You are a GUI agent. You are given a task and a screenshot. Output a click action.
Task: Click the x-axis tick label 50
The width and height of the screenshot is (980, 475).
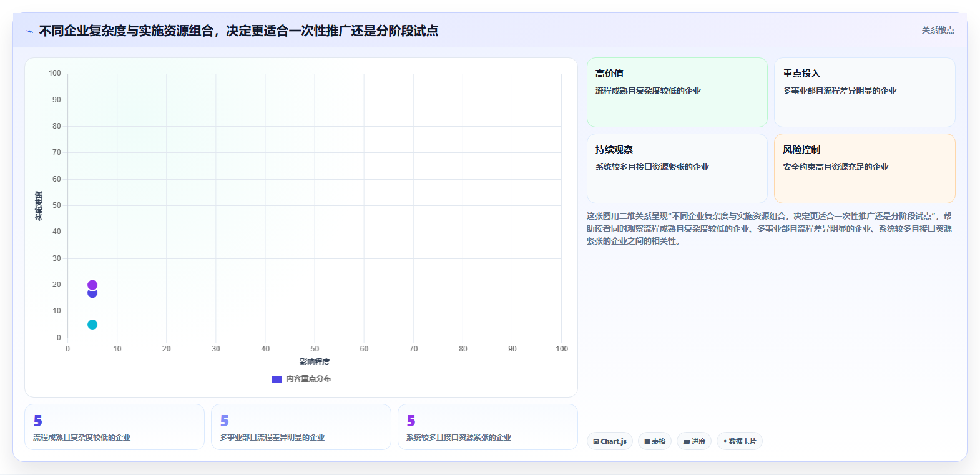pyautogui.click(x=315, y=349)
